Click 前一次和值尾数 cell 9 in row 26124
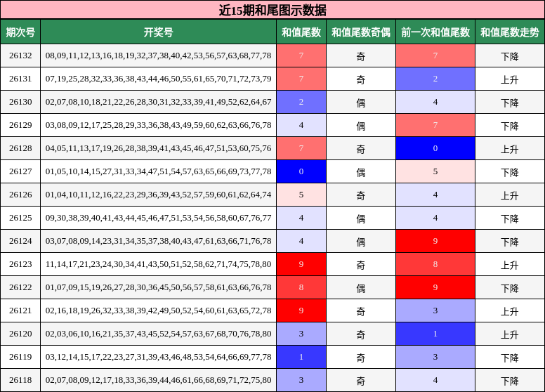This screenshot has height=392, width=545. (x=435, y=241)
